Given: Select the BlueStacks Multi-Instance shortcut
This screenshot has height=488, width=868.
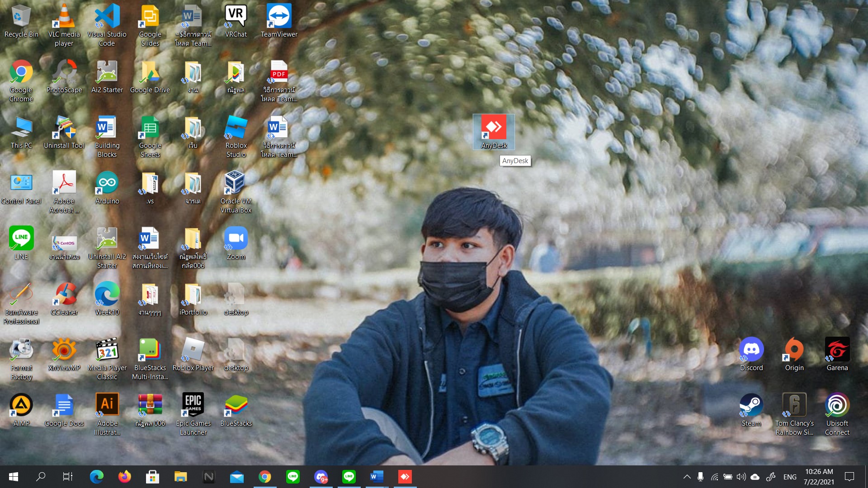Looking at the screenshot, I should pyautogui.click(x=150, y=359).
